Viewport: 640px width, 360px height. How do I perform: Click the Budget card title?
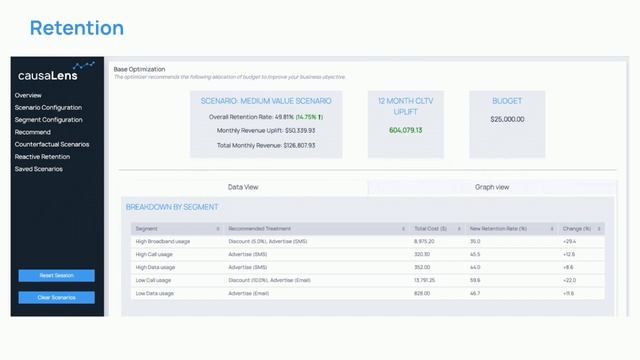(x=507, y=101)
